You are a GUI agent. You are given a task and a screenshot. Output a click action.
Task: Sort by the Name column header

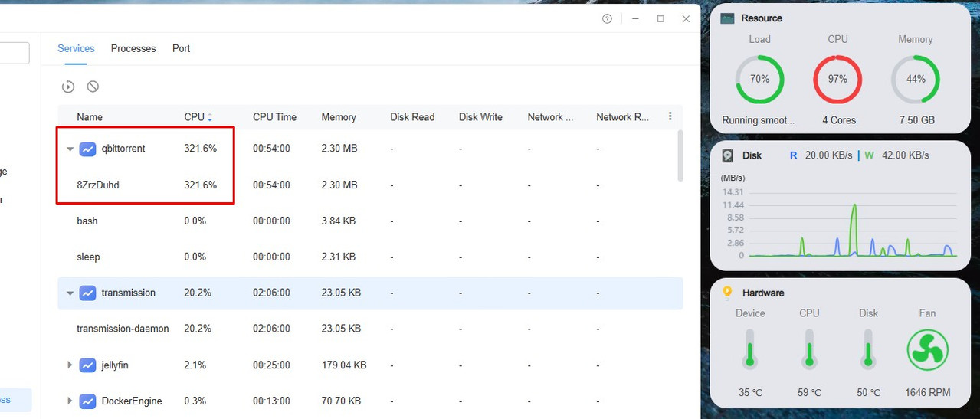[x=90, y=117]
